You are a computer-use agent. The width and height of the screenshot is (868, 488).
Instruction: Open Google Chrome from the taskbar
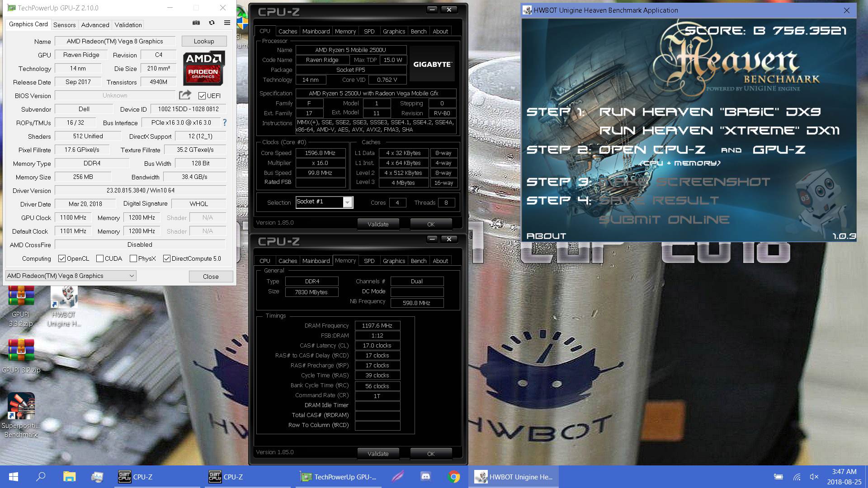pos(454,477)
